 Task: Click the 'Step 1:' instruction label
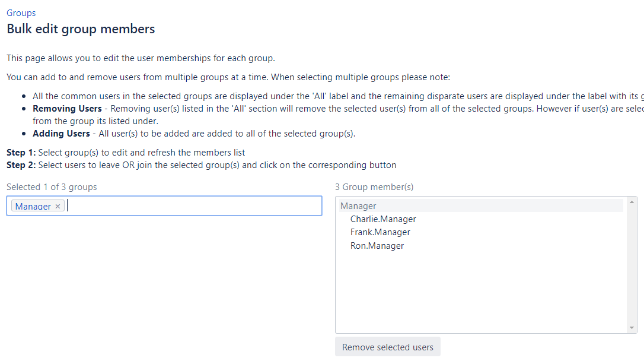tap(21, 153)
